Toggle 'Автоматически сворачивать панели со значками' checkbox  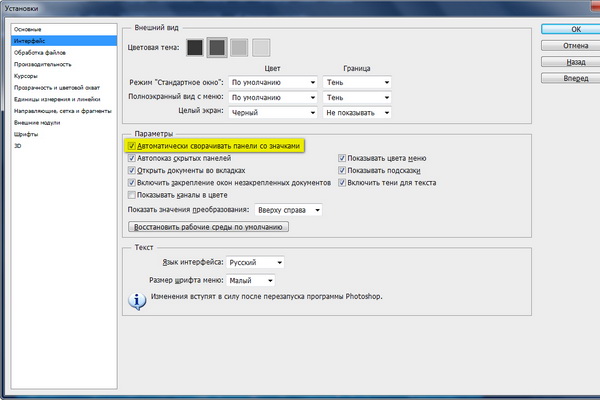coord(133,146)
